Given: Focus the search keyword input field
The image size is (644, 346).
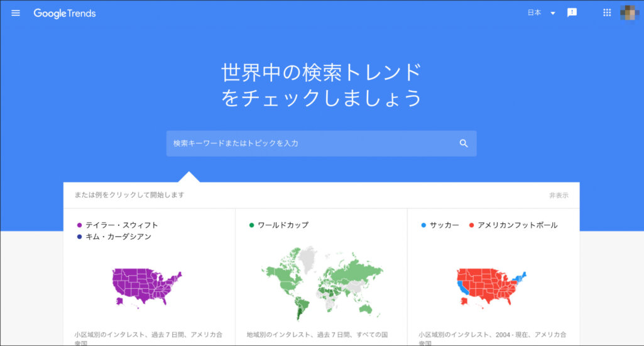Looking at the screenshot, I should 311,143.
